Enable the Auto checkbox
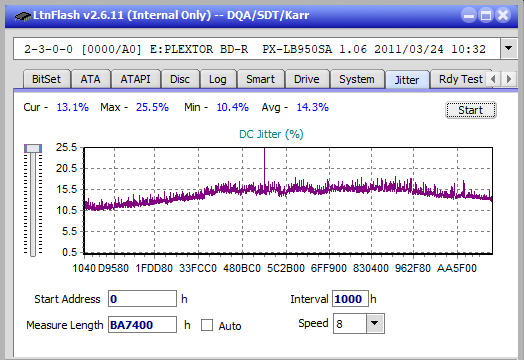This screenshot has width=524, height=360. (x=207, y=325)
